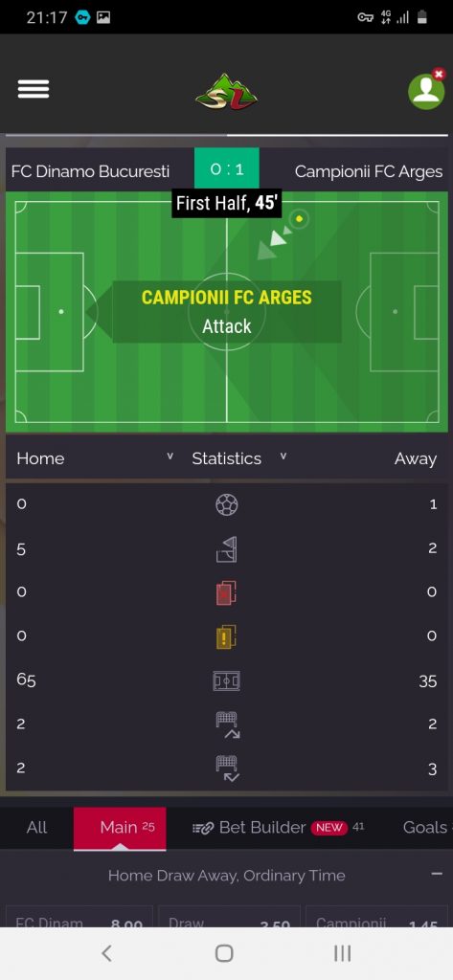Select the ball possession pitch icon
This screenshot has width=453, height=980.
(x=226, y=680)
